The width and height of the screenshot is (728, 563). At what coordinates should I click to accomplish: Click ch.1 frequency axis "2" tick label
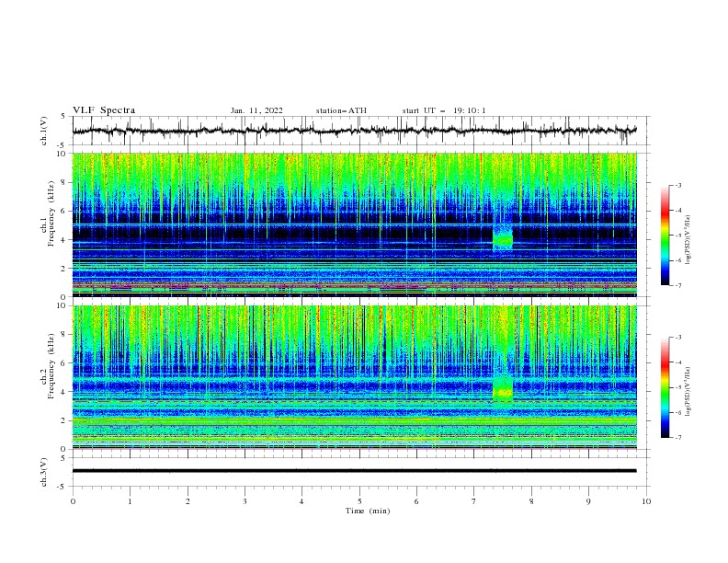63,269
